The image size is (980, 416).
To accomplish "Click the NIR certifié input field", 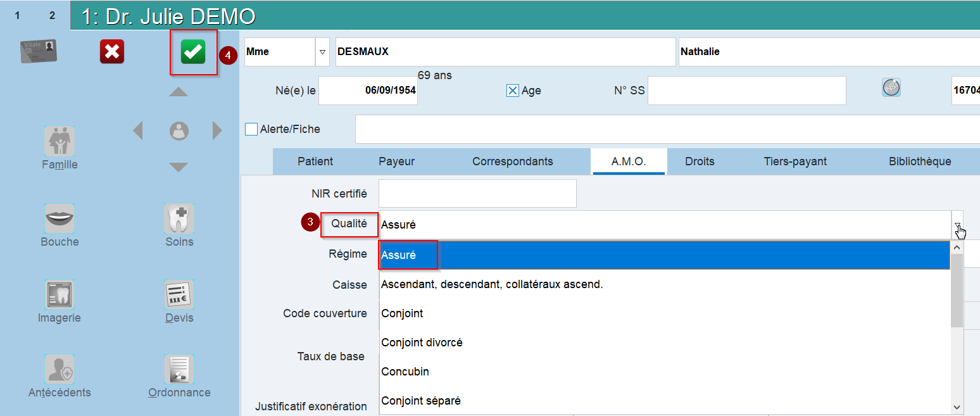I will tap(477, 194).
